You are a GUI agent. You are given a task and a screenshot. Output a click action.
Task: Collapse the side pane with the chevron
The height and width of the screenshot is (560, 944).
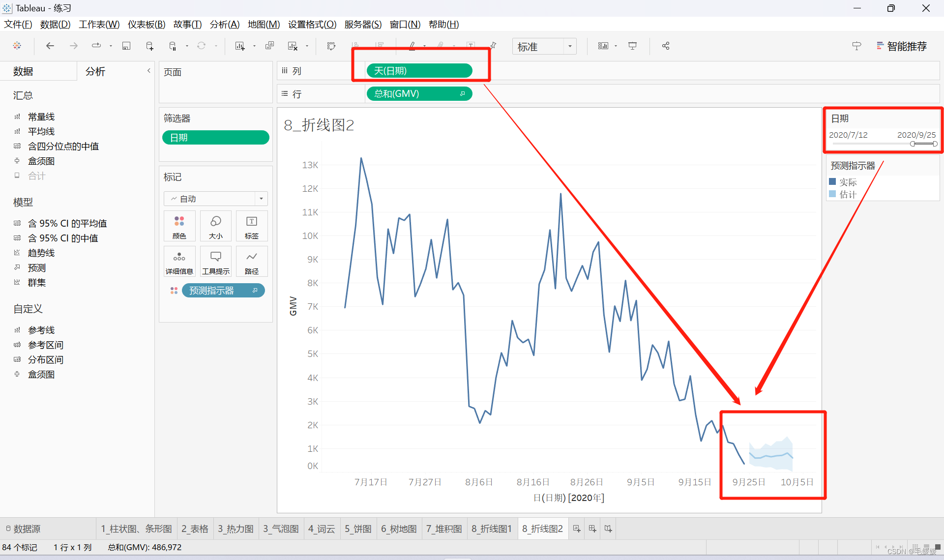pos(148,71)
